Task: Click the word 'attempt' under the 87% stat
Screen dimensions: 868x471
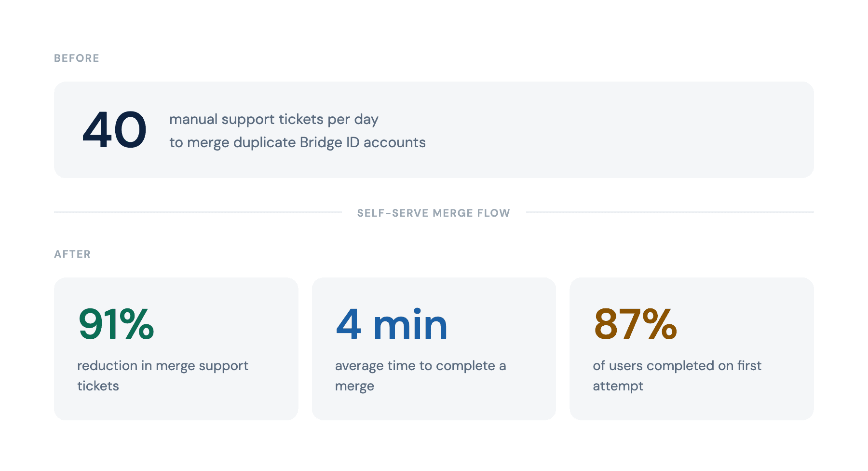Action: [x=618, y=386]
